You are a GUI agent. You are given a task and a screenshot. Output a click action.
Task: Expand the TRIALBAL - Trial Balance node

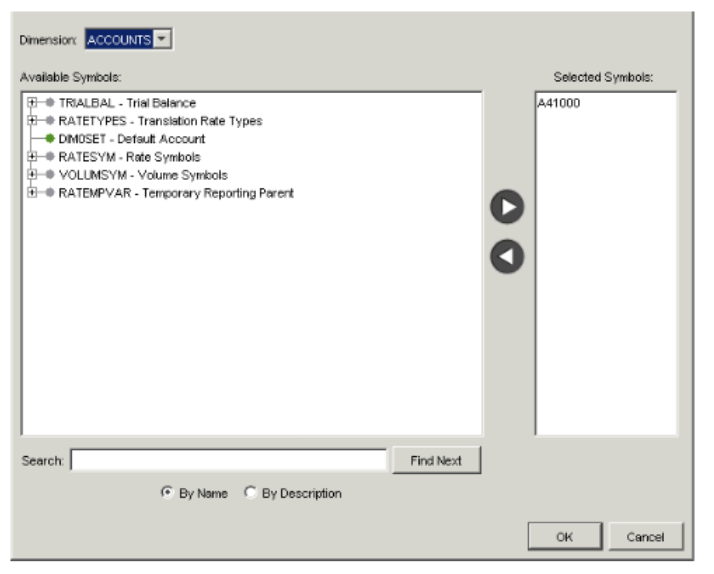(32, 103)
